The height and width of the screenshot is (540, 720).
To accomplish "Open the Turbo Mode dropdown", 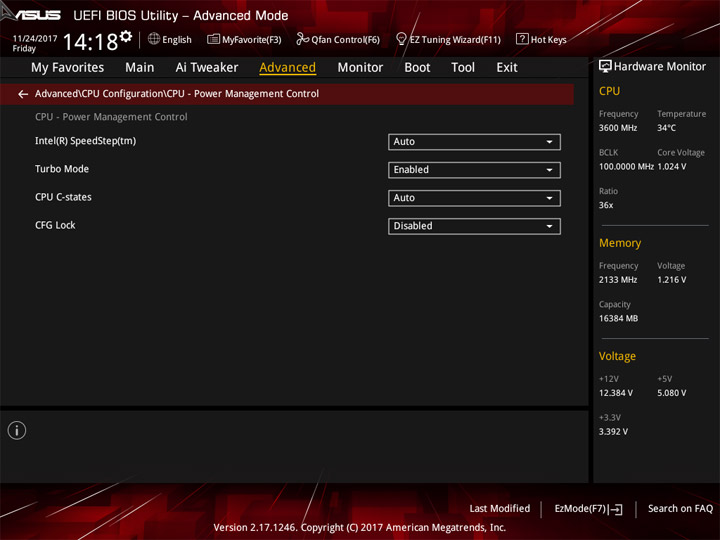I will (x=474, y=170).
